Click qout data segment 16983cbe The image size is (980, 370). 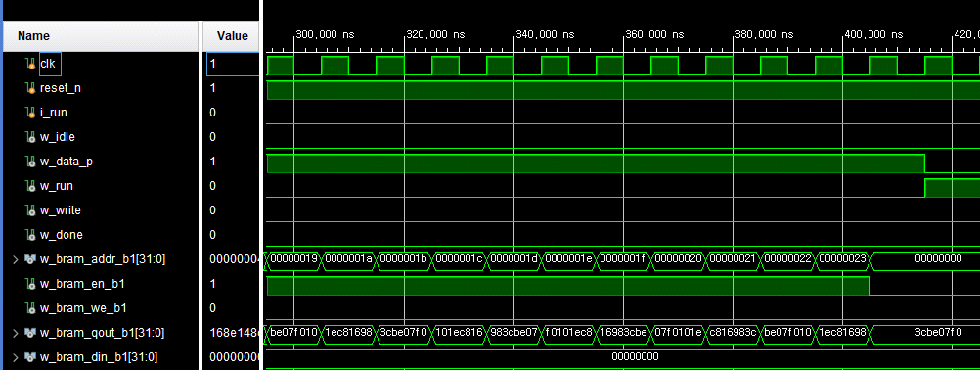[622, 332]
